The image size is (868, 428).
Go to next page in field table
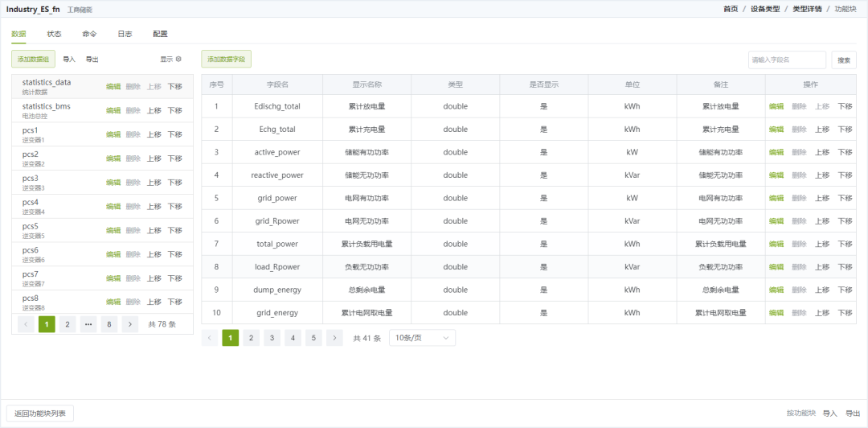[x=334, y=338]
